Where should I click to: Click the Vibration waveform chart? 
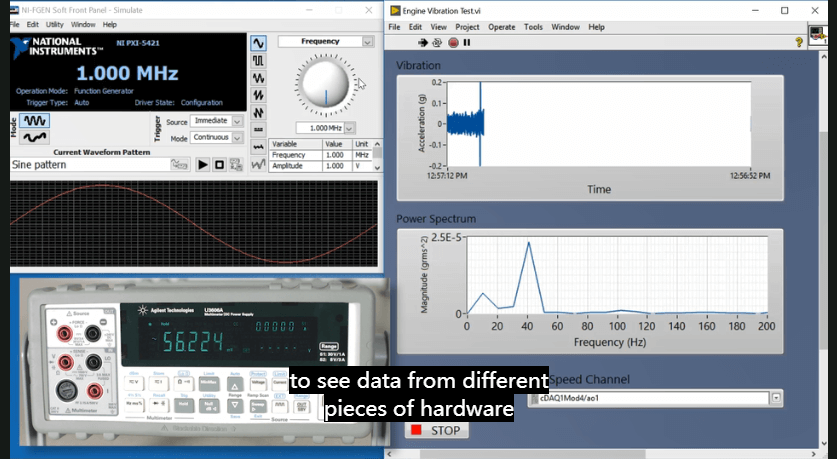click(x=598, y=124)
